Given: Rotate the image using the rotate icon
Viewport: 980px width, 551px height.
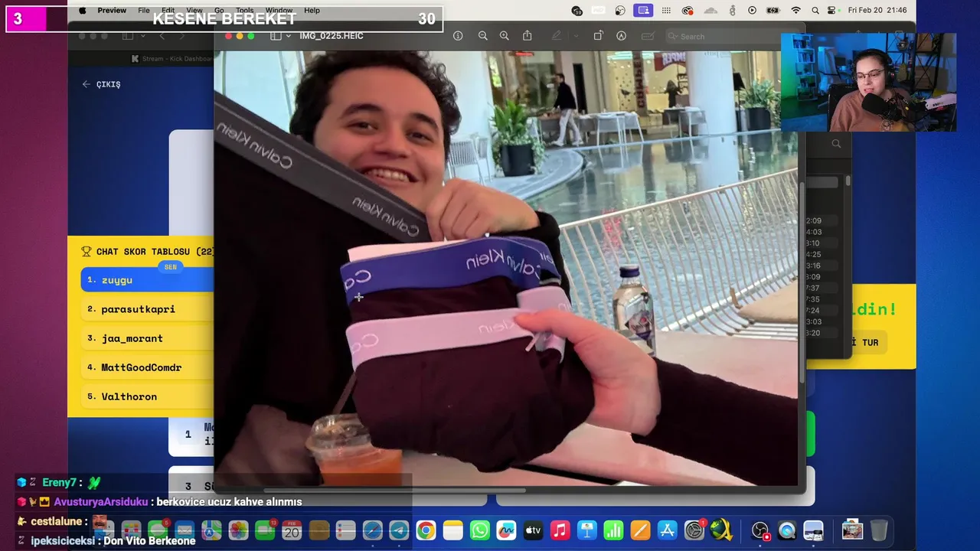Looking at the screenshot, I should tap(598, 36).
